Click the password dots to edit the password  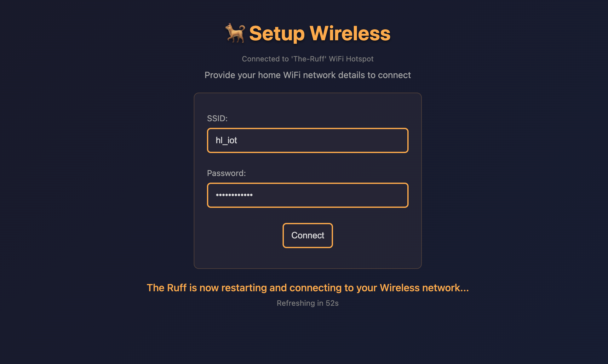point(234,195)
